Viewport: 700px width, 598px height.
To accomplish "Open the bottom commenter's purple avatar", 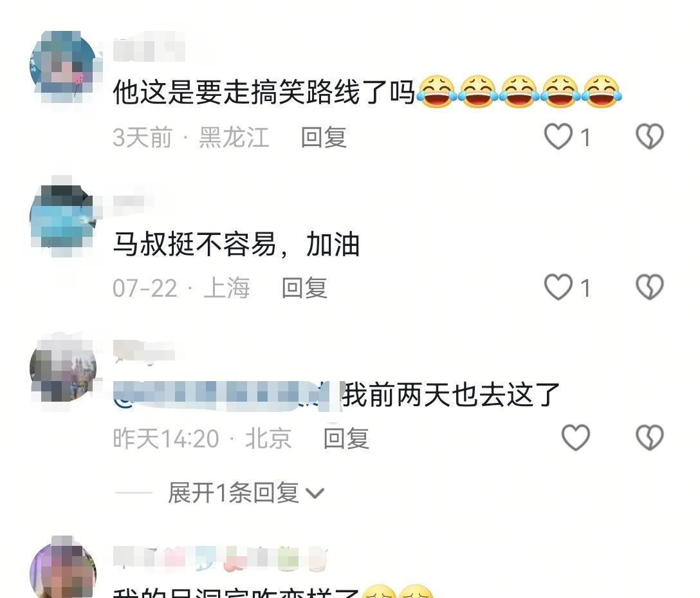I will tap(63, 570).
